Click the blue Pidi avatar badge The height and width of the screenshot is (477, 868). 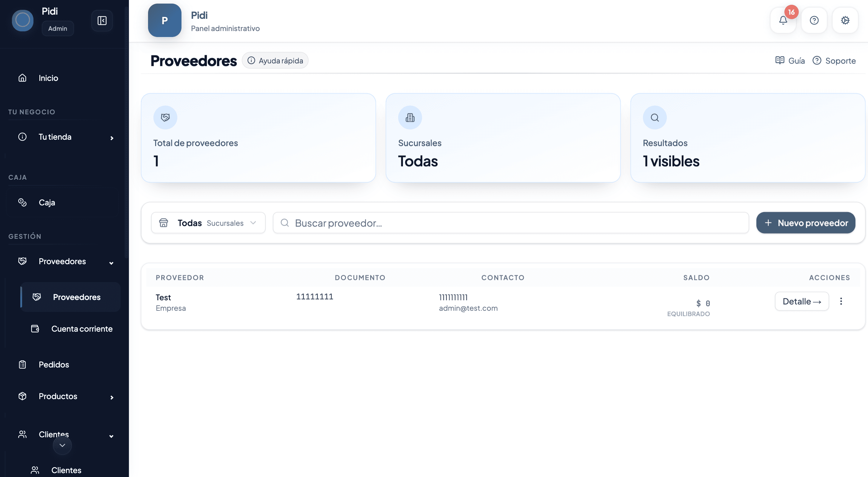point(164,20)
